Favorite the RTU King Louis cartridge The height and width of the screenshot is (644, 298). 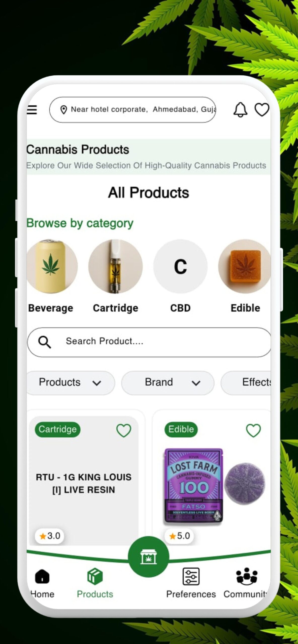click(x=124, y=430)
